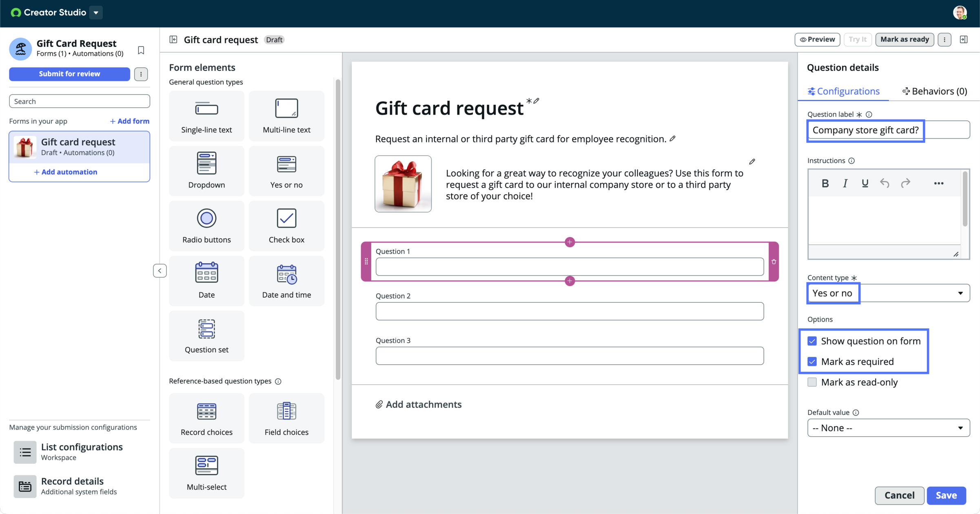Open form options menu next to Mark as ready
The width and height of the screenshot is (980, 514).
pos(945,40)
